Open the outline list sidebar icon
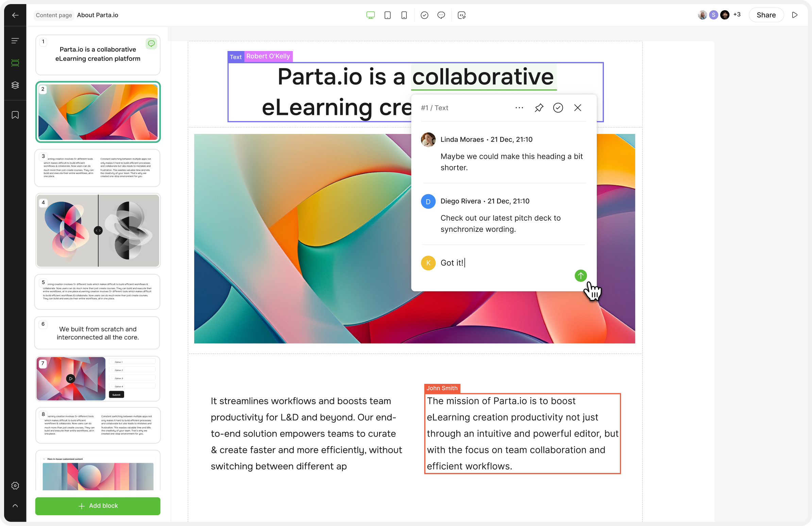Screen dimensions: 812x526 (15, 41)
